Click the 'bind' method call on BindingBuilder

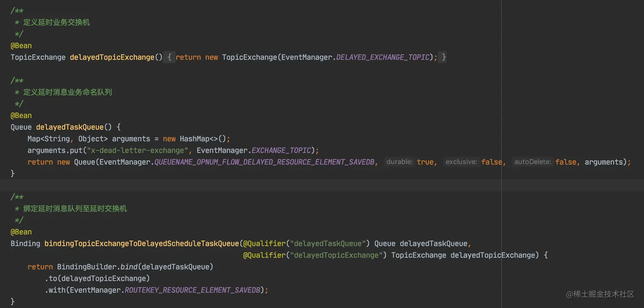(x=129, y=267)
